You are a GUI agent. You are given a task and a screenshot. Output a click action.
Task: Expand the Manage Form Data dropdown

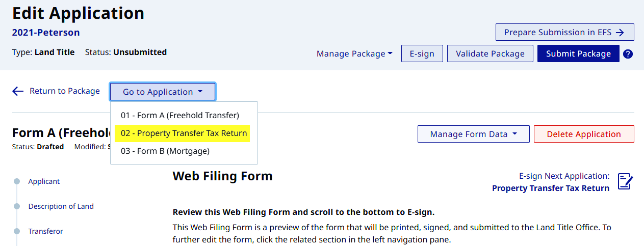pyautogui.click(x=473, y=134)
